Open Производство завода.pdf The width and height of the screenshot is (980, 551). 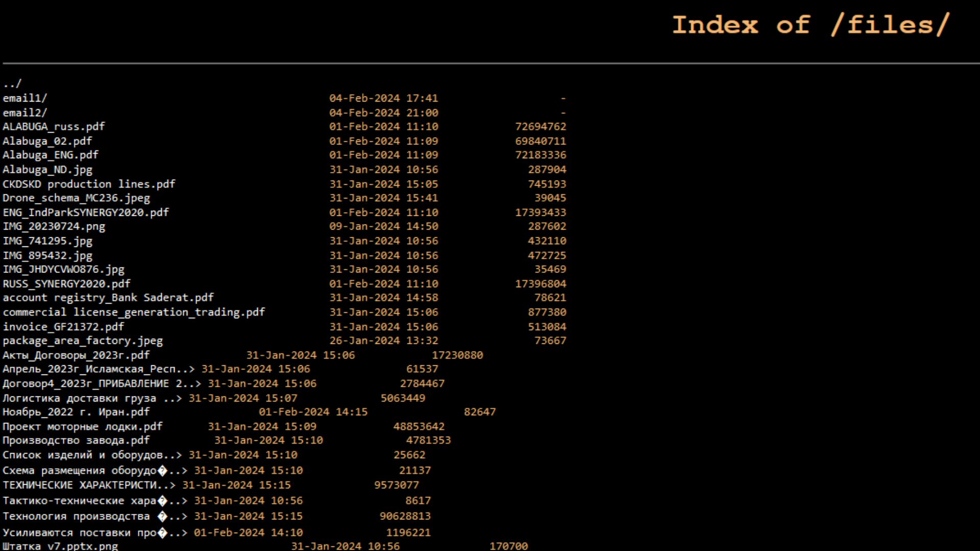click(x=76, y=440)
